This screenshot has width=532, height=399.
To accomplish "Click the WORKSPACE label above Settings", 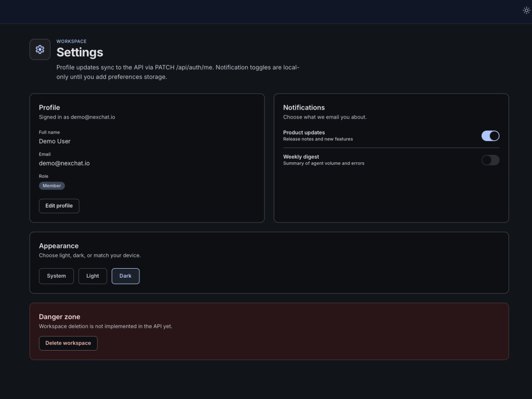I will tap(72, 41).
